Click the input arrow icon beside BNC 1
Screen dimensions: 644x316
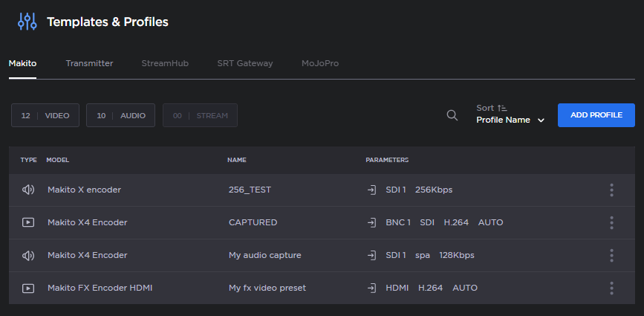click(371, 223)
